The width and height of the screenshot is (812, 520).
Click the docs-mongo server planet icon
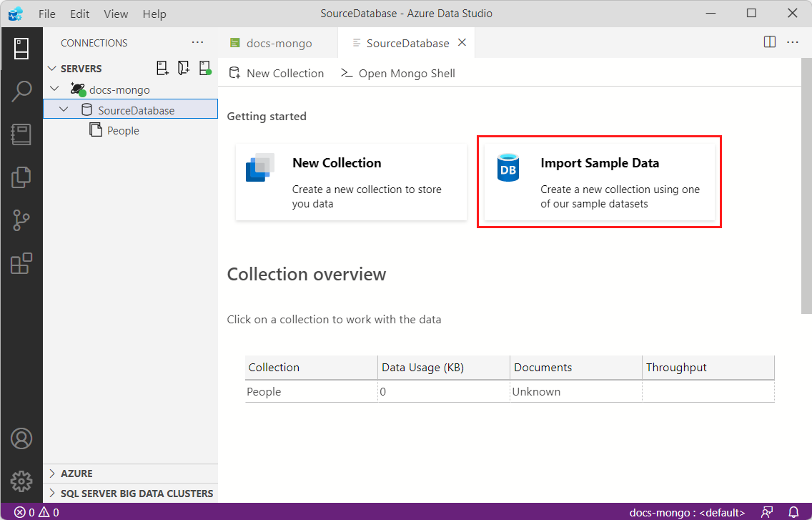[x=78, y=89]
